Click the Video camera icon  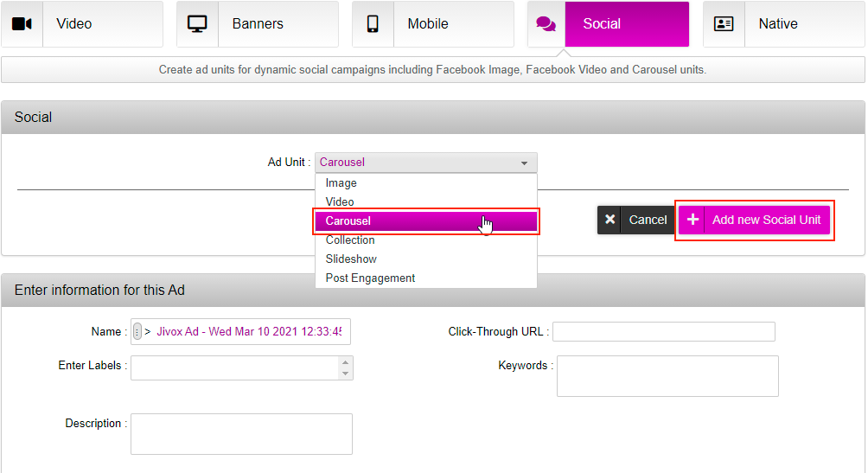click(x=22, y=24)
